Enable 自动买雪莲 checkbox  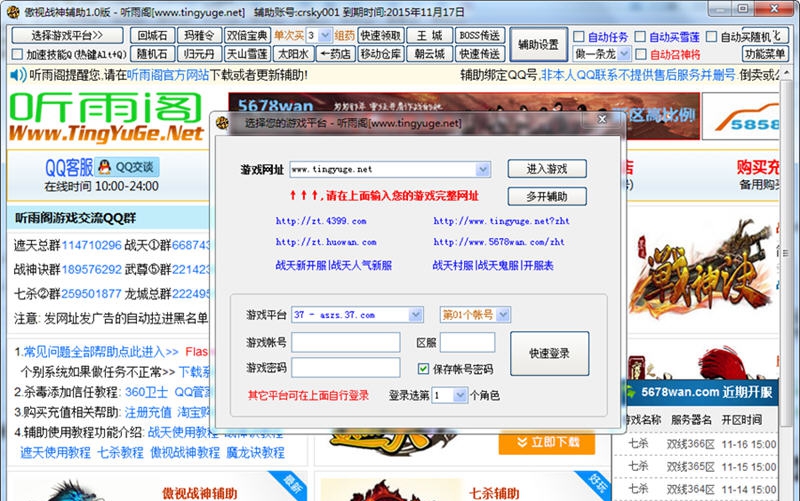640,37
